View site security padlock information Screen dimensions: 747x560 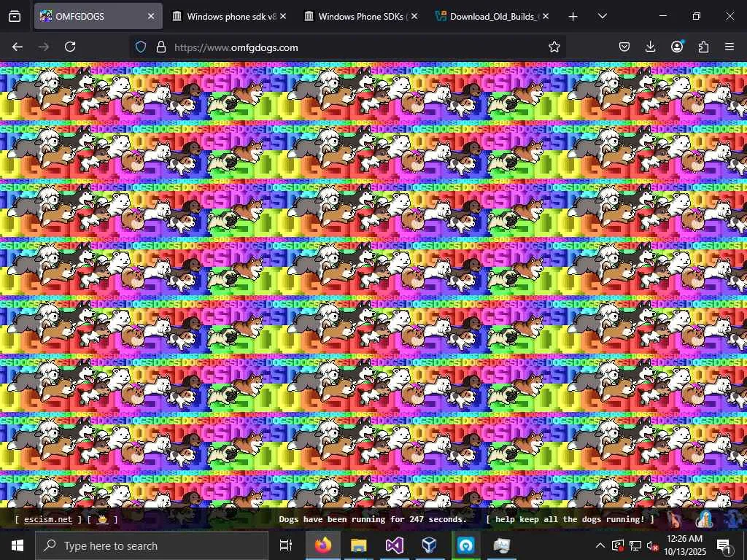161,47
